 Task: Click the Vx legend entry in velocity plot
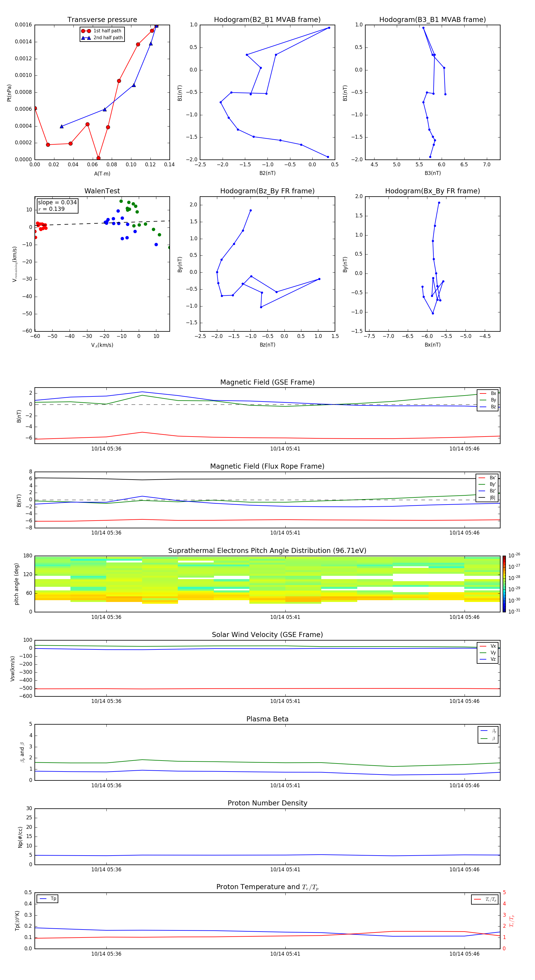[488, 646]
